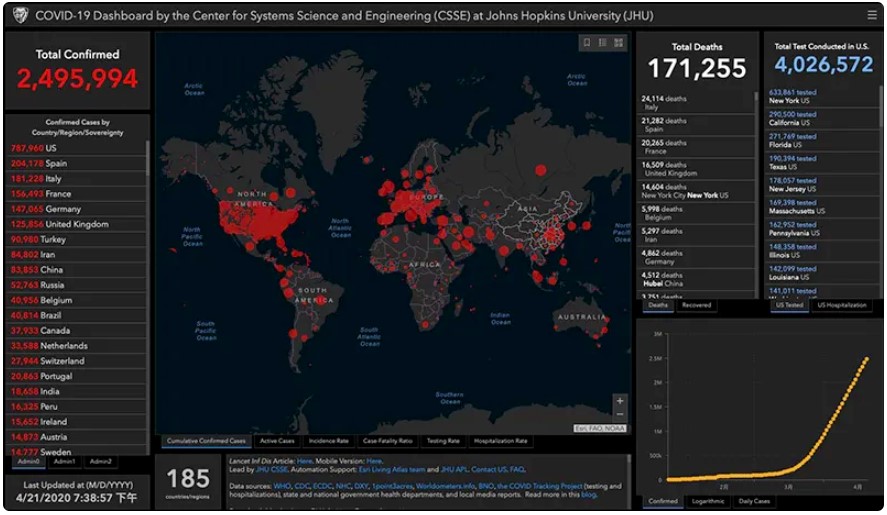The width and height of the screenshot is (887, 515).
Task: Select the Recovered list tab
Action: pyautogui.click(x=696, y=305)
